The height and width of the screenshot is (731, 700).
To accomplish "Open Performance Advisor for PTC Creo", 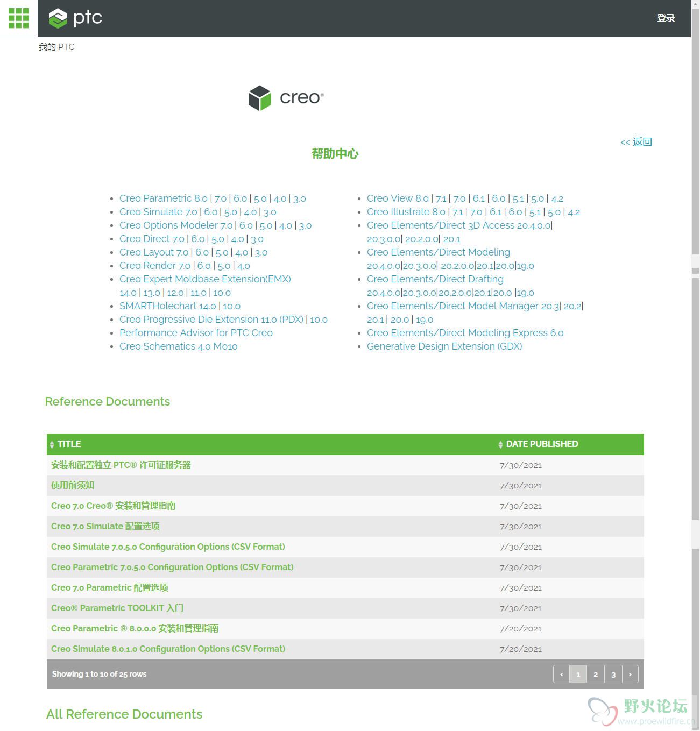I will point(196,333).
